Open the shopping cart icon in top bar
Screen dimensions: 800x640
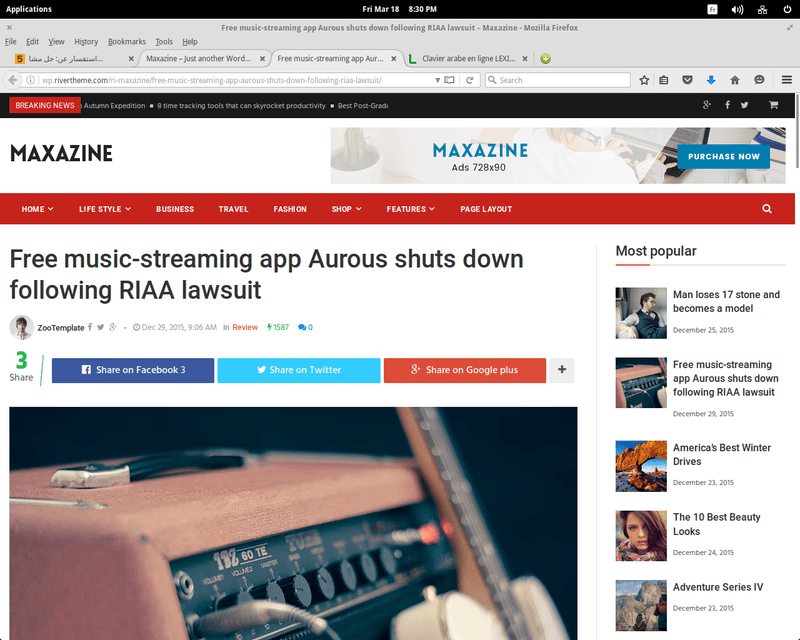click(773, 105)
